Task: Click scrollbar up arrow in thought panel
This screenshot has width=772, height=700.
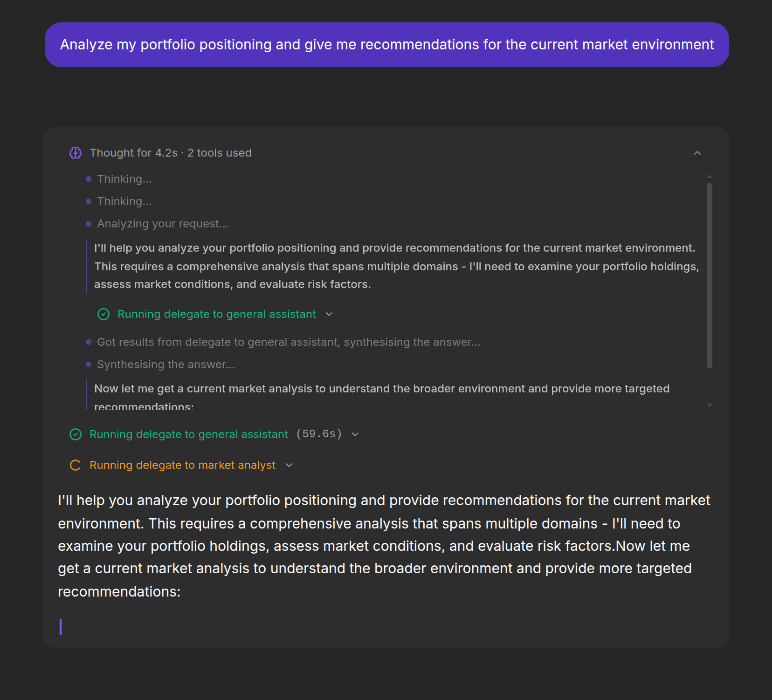Action: click(x=709, y=177)
